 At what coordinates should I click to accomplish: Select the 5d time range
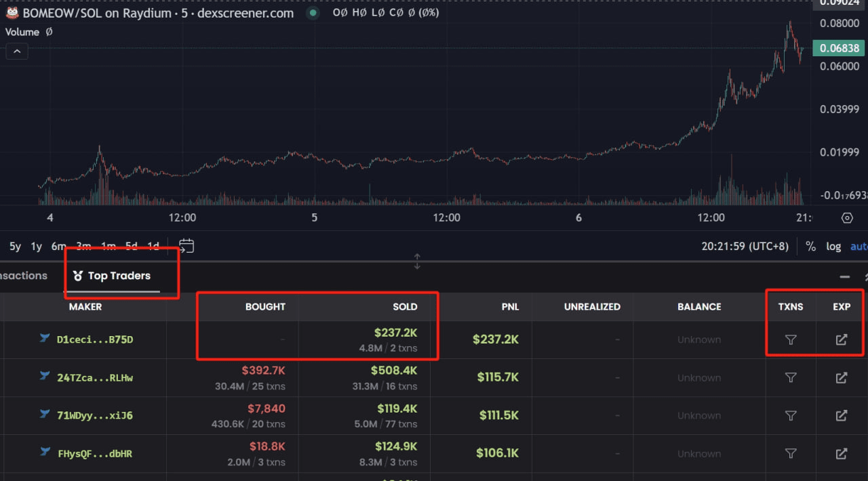(132, 247)
